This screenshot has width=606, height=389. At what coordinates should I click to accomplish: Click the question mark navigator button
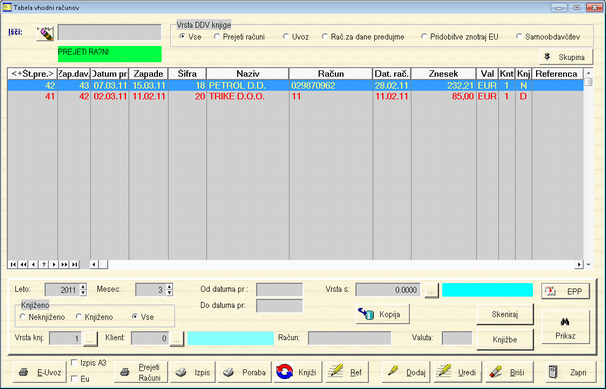44,264
